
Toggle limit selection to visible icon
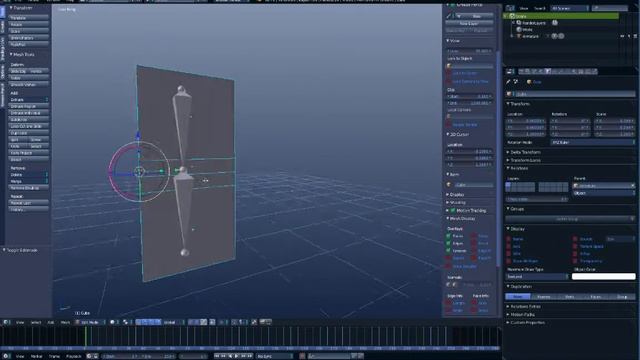[212, 322]
